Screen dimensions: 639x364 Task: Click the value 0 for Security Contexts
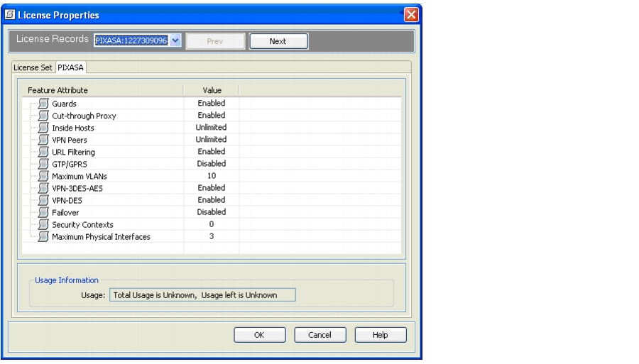[212, 224]
